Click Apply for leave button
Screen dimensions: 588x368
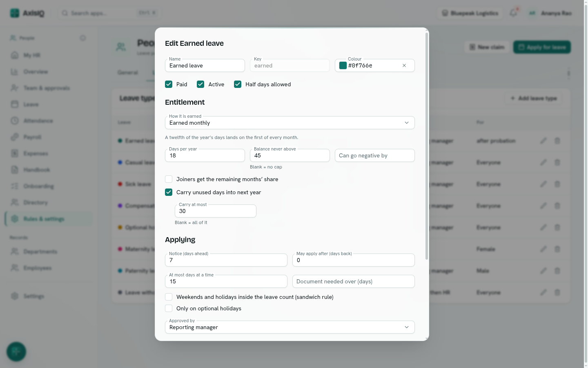(x=542, y=47)
